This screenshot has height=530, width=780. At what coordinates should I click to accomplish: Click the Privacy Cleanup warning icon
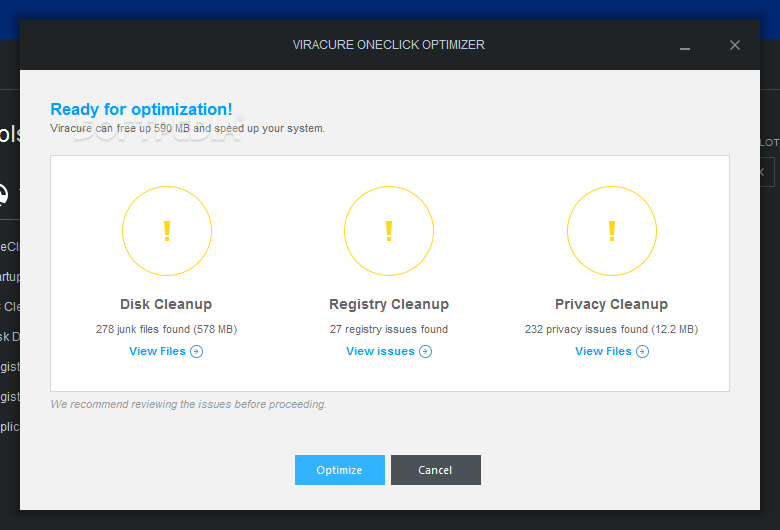point(612,231)
